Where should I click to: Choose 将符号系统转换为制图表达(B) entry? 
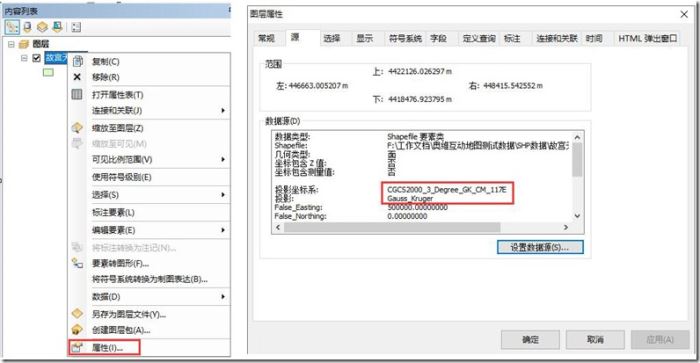pyautogui.click(x=149, y=279)
